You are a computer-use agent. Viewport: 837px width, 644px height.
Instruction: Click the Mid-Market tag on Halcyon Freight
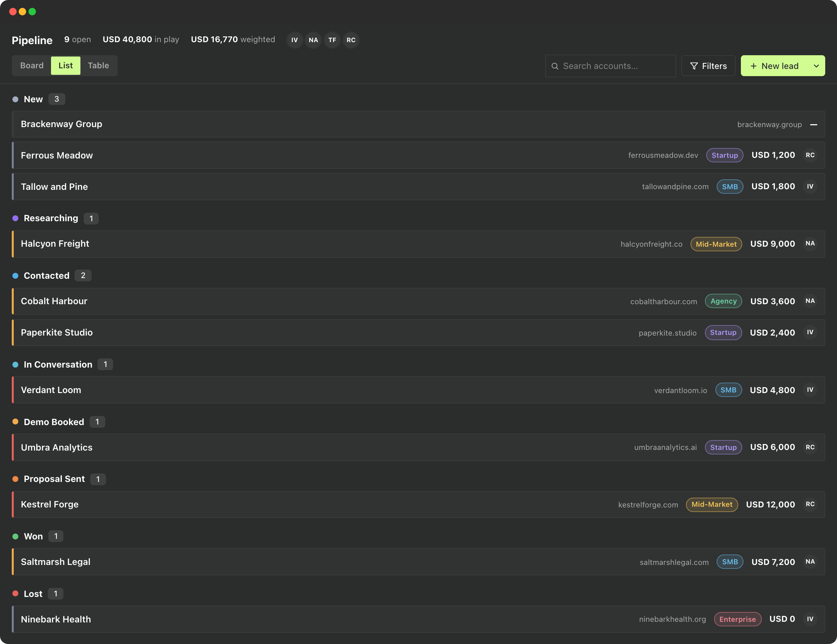pos(716,244)
